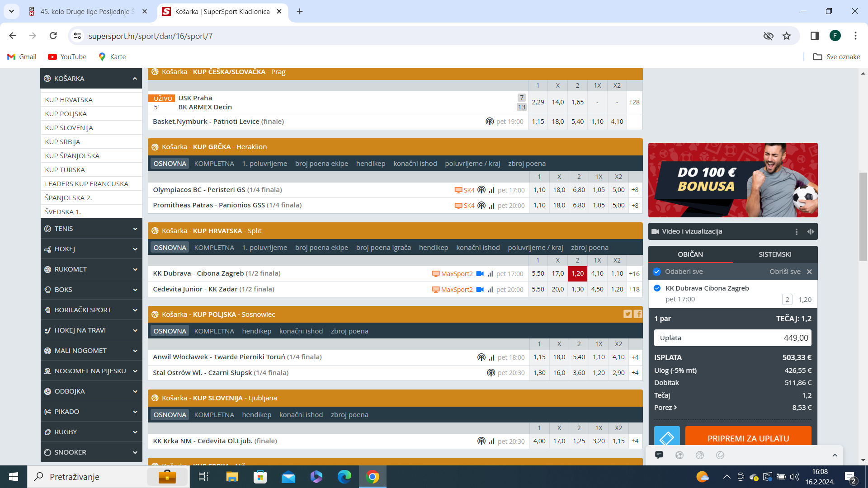Open LEADERS KUP FRANCUSKA in sidebar
This screenshot has height=488, width=868.
click(87, 184)
